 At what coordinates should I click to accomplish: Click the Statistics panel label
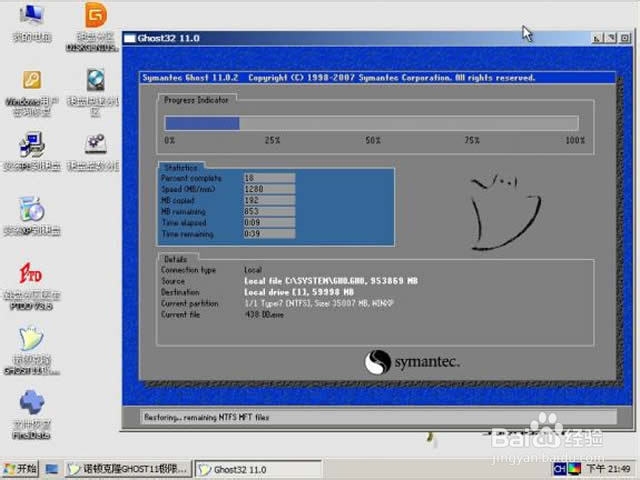180,168
